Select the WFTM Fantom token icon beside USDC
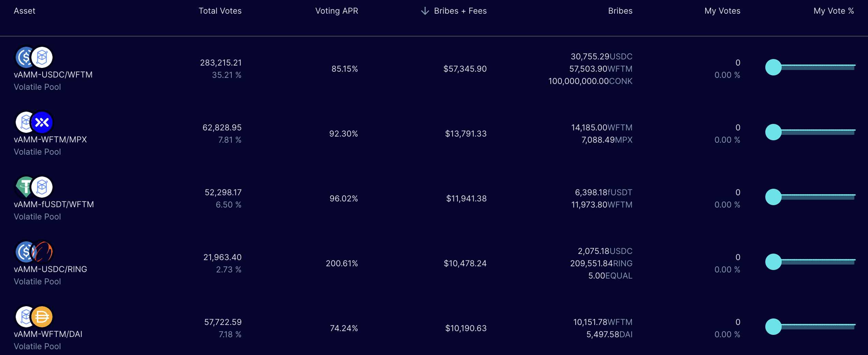 click(42, 57)
